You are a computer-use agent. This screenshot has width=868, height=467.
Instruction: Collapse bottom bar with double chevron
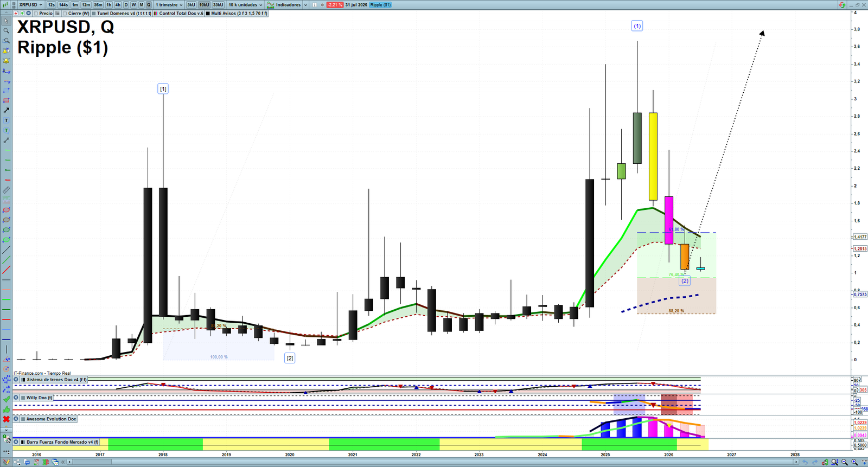pos(63,462)
